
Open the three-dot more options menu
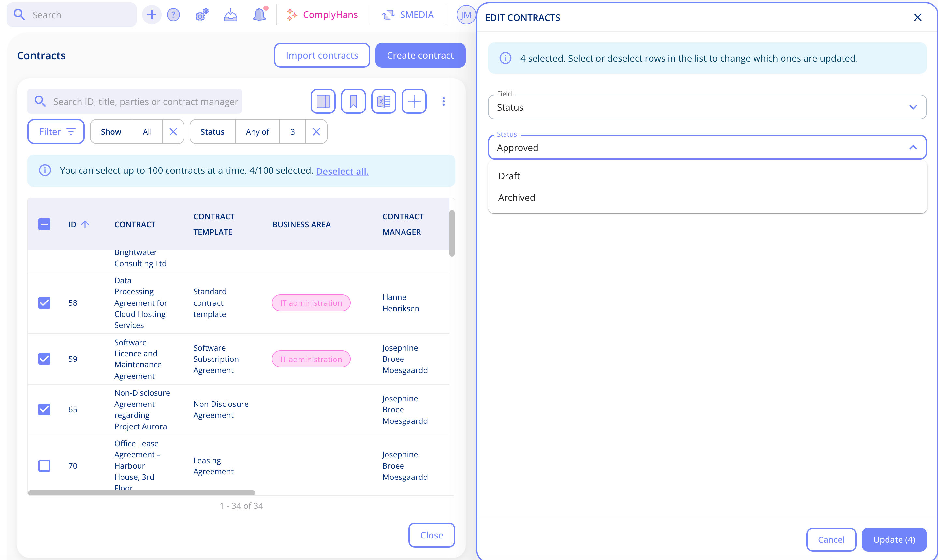point(443,101)
